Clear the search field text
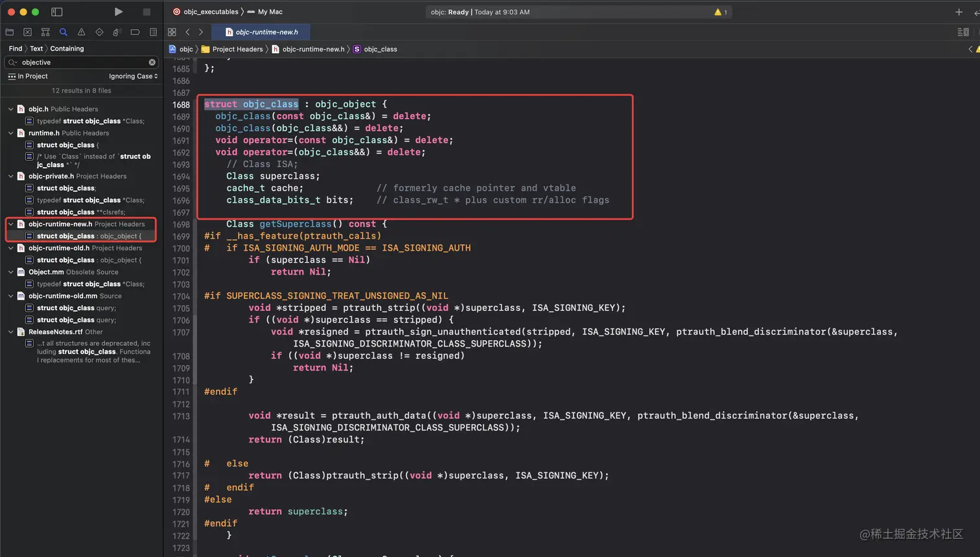Image resolution: width=980 pixels, height=557 pixels. (152, 62)
